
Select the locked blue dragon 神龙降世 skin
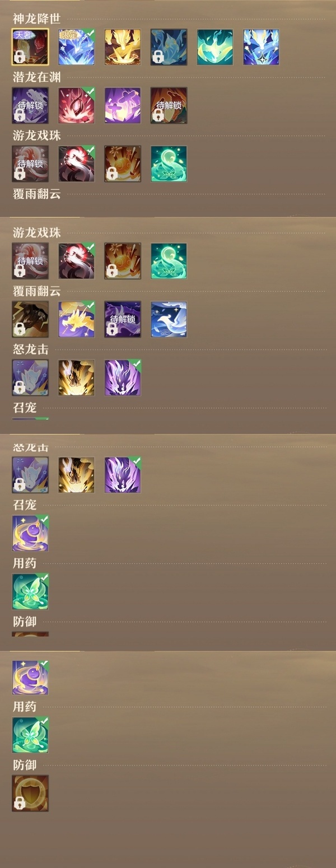point(169,47)
